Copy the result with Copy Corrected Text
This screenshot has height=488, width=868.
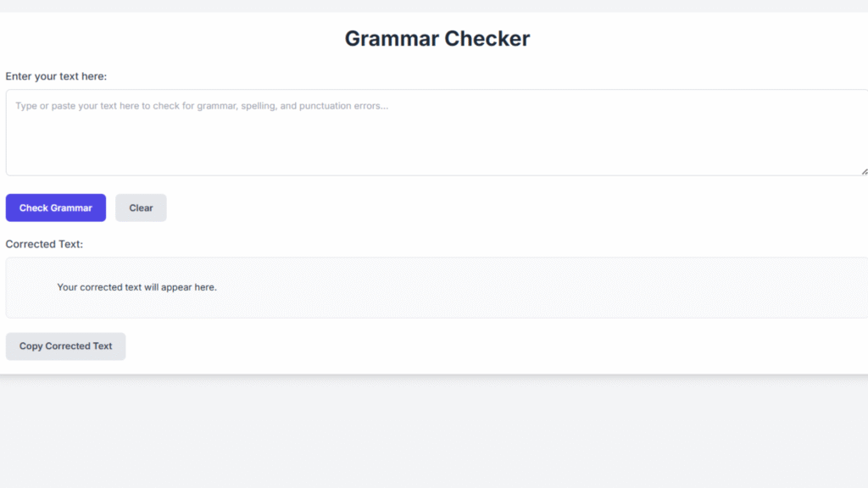click(65, 347)
